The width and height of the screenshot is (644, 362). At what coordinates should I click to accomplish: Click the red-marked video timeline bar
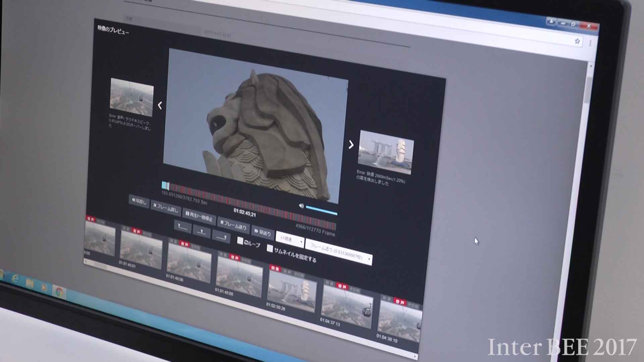point(249,206)
